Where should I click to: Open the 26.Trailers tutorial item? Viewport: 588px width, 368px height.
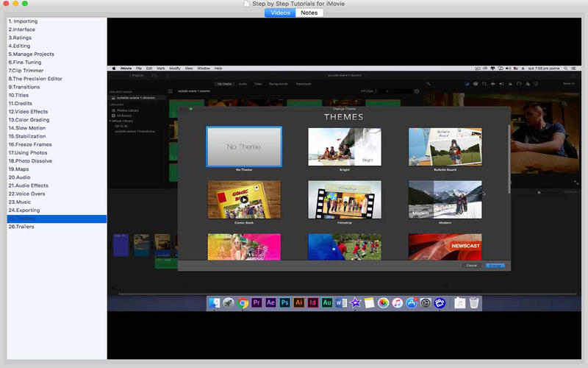click(x=21, y=227)
